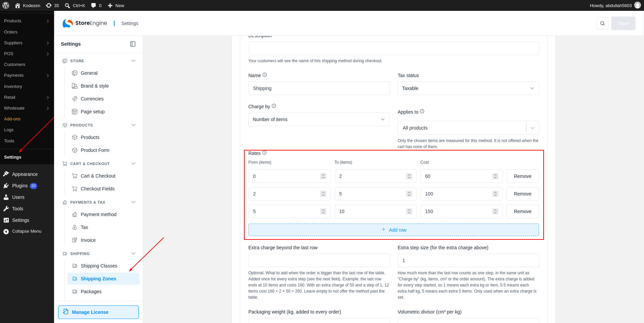Collapse the PRODUCTS settings section
This screenshot has height=323, width=644.
tap(133, 125)
